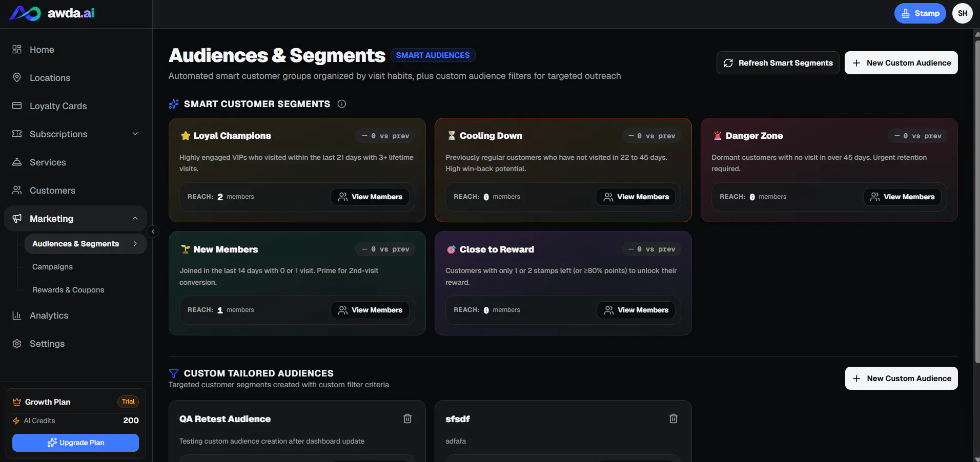Open Campaigns in the sidebar
980x462 pixels.
tap(52, 267)
